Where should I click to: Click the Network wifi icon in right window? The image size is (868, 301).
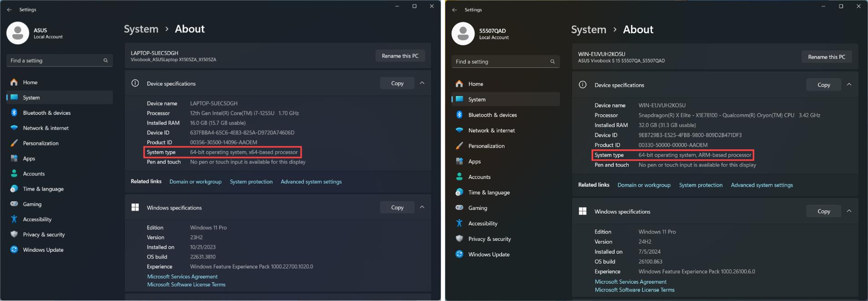coord(459,130)
